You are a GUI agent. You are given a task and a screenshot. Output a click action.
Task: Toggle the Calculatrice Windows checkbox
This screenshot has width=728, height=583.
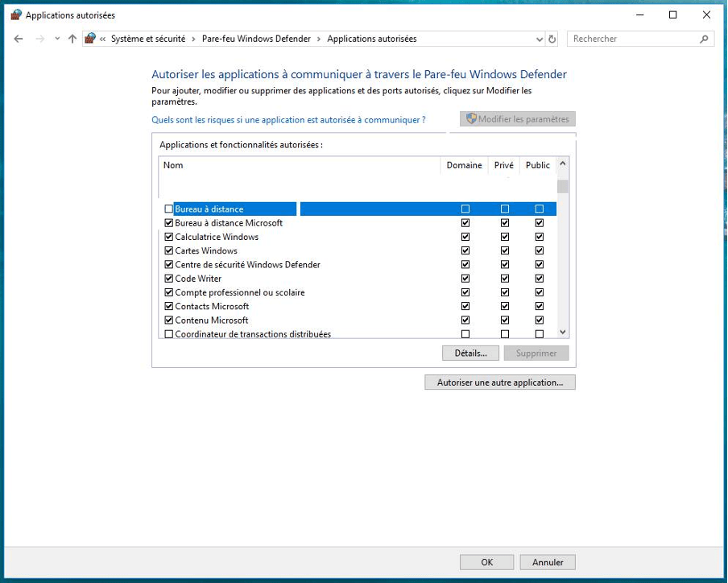[169, 237]
